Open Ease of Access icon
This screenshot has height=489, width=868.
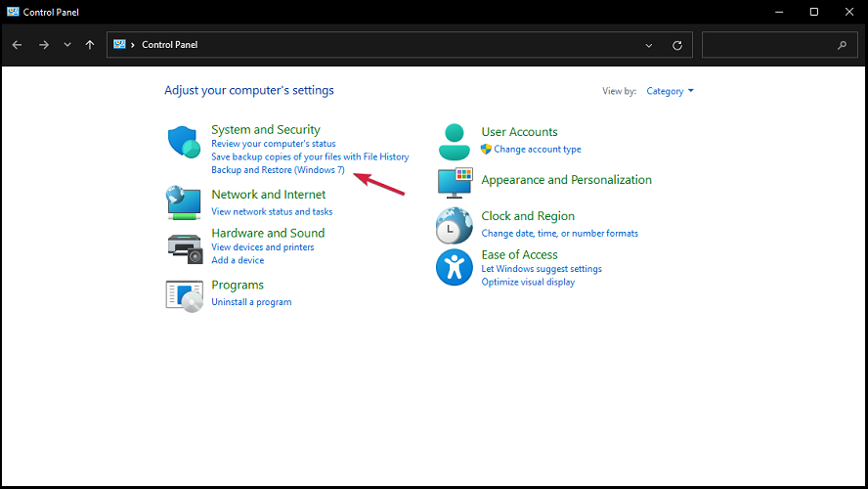[x=454, y=267]
